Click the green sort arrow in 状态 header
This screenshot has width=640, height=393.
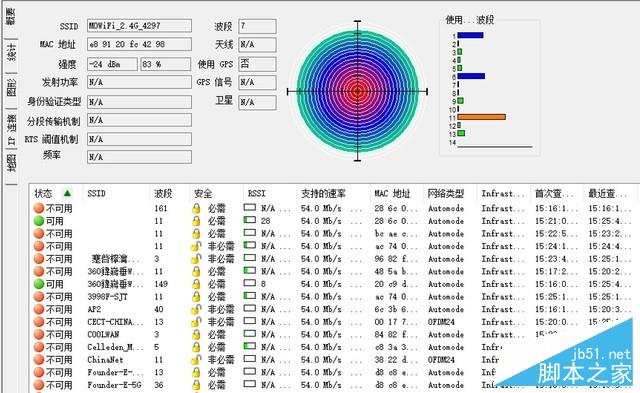tap(67, 193)
